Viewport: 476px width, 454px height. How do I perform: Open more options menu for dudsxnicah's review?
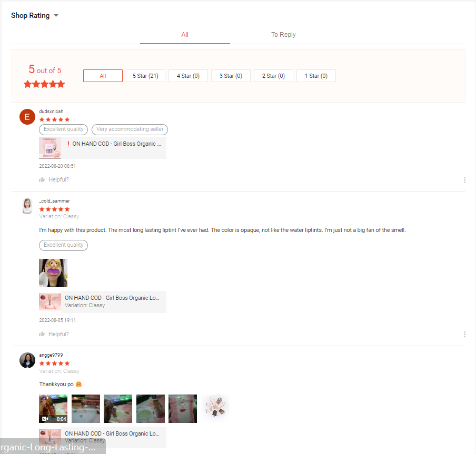[x=464, y=179]
